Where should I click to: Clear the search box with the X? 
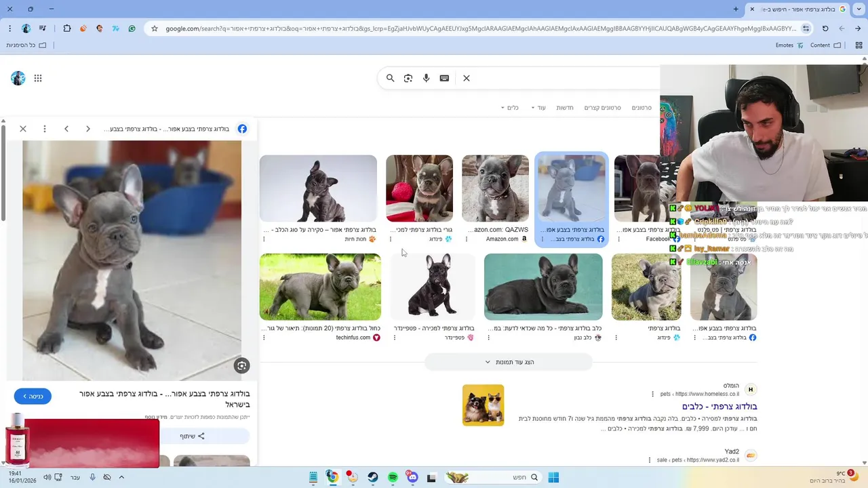click(x=467, y=78)
